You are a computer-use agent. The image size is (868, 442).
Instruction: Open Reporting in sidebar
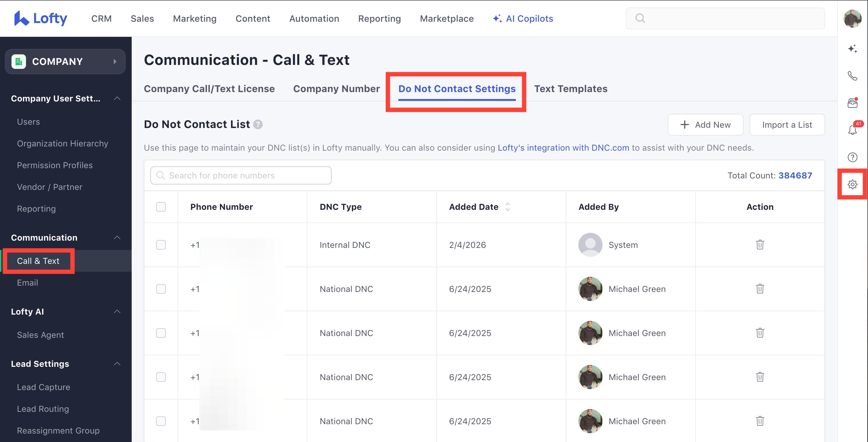pyautogui.click(x=36, y=209)
